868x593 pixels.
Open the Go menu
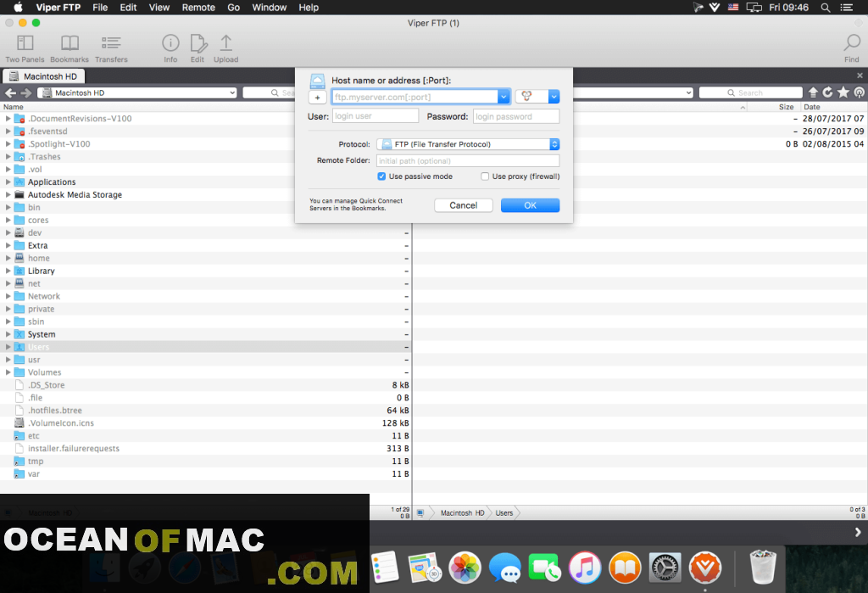click(234, 8)
